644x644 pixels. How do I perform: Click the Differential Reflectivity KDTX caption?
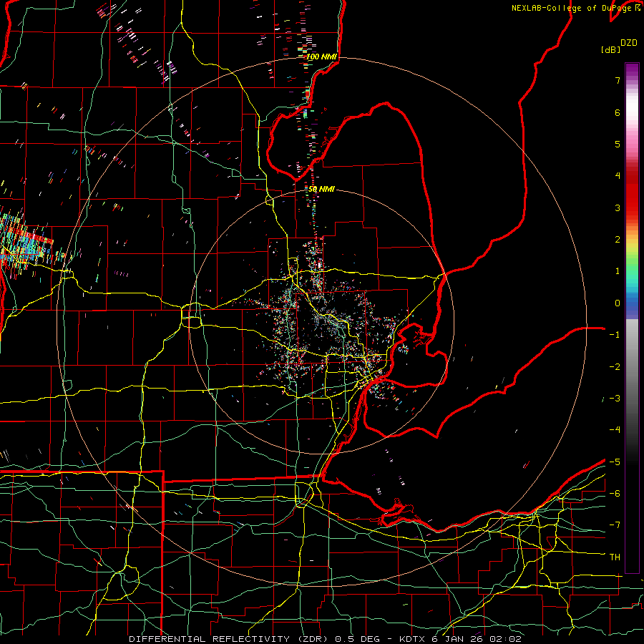pos(325,639)
